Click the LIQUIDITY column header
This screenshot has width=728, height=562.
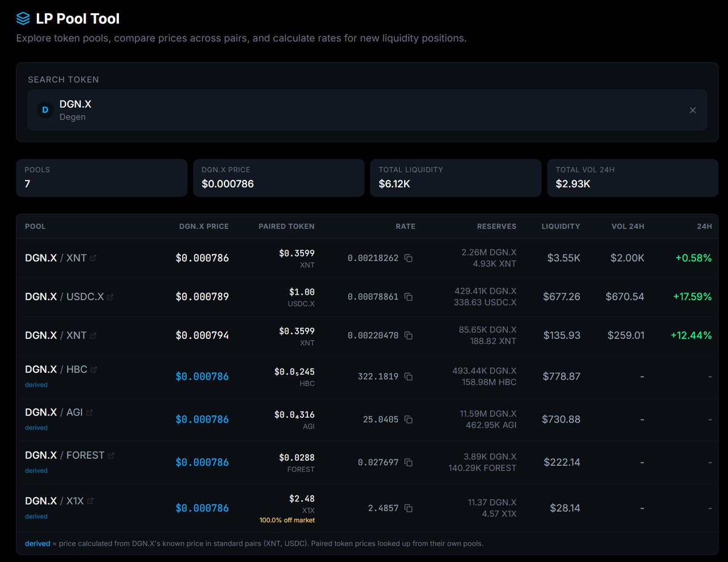pos(561,226)
